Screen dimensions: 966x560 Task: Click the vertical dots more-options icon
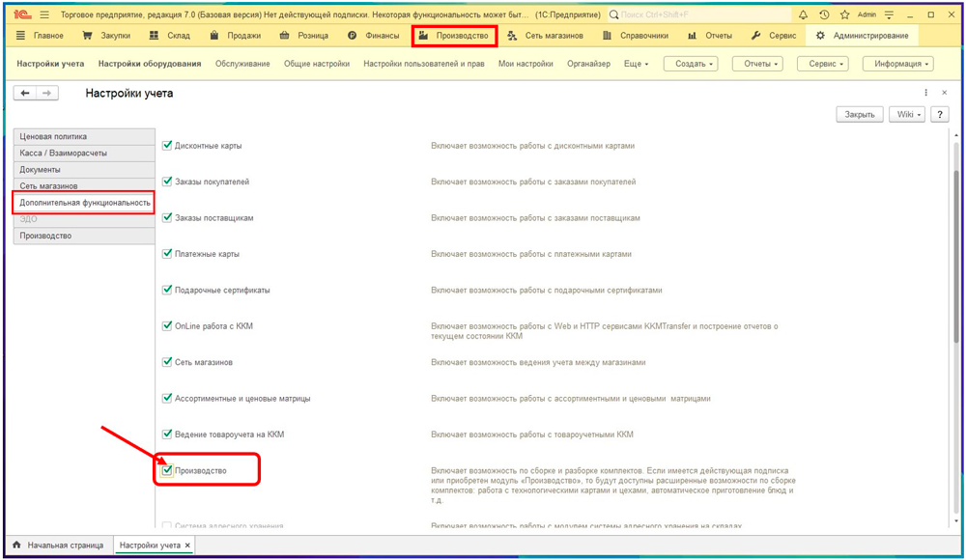(x=926, y=93)
